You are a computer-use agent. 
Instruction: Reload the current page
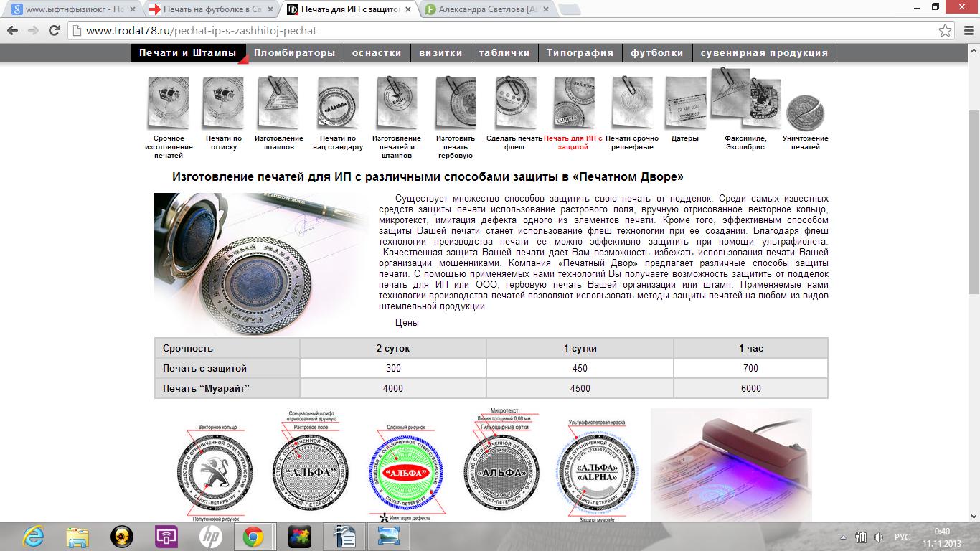click(x=54, y=31)
